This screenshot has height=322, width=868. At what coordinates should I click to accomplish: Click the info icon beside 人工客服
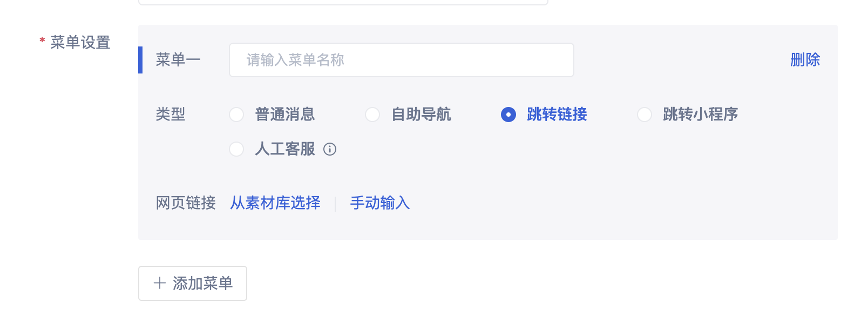[330, 149]
